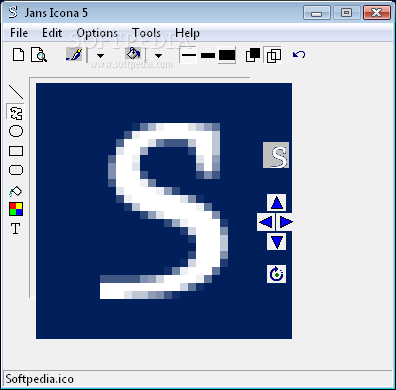Choose the thick line width
This screenshot has width=396, height=390.
pos(227,55)
